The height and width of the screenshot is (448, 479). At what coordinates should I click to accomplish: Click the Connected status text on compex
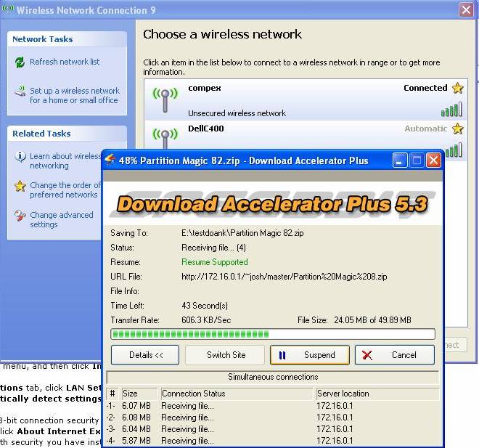(x=425, y=88)
